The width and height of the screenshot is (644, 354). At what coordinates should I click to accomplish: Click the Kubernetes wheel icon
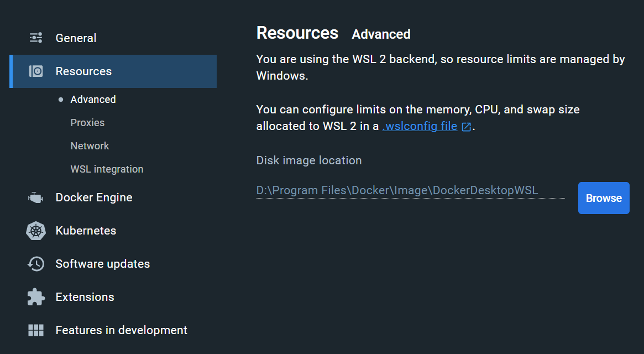click(36, 231)
